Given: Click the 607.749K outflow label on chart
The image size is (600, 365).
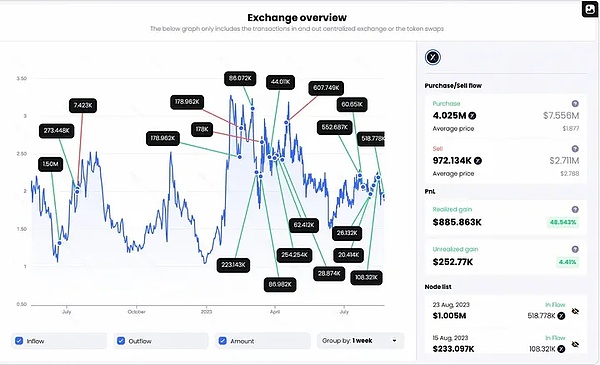Looking at the screenshot, I should (326, 88).
